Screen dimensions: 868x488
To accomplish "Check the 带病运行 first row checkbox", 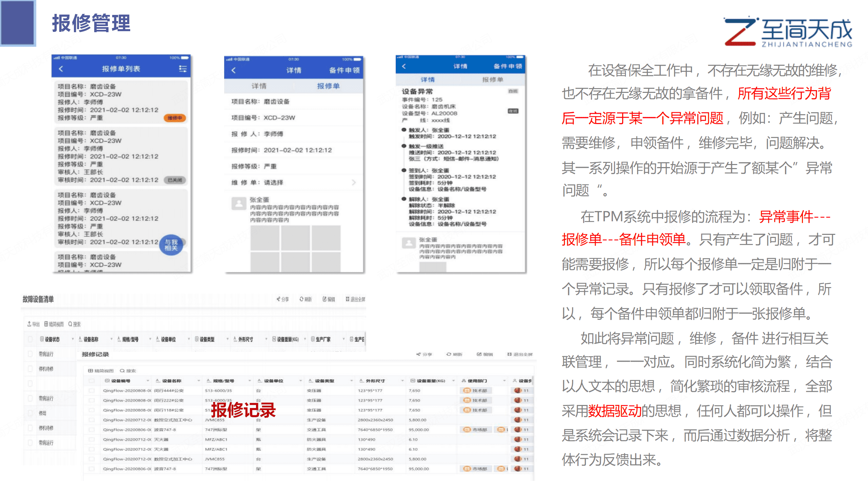I will click(x=30, y=354).
